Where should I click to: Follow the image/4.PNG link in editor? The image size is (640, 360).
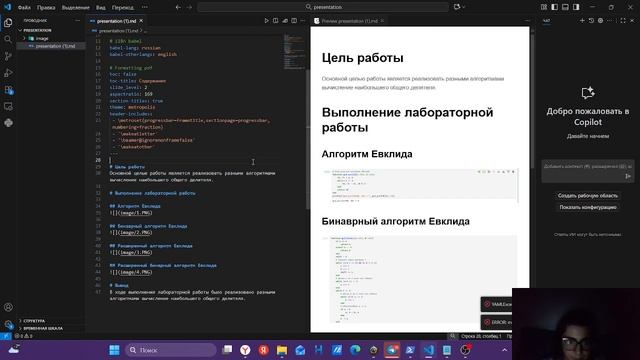point(136,272)
